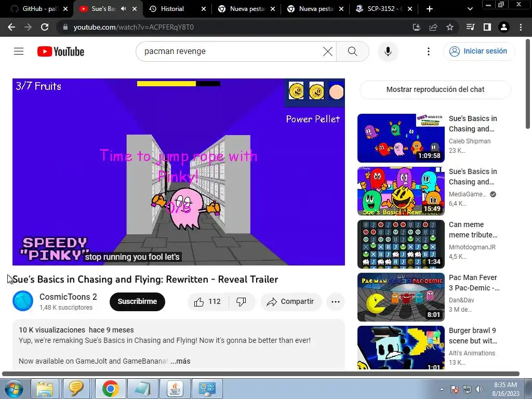Switch to the first Nueva pestaña tab
This screenshot has width=532, height=399.
pyautogui.click(x=246, y=9)
